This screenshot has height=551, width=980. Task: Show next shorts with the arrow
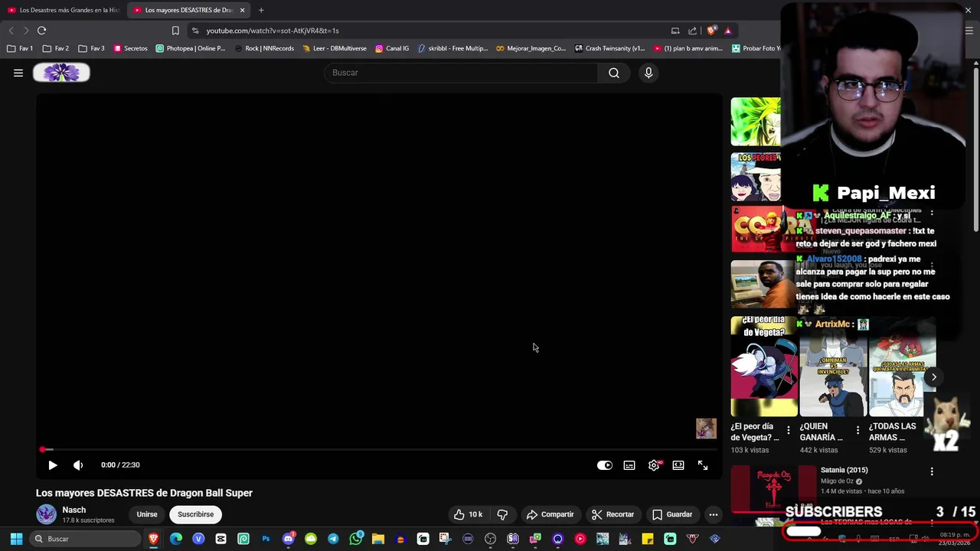(x=934, y=377)
